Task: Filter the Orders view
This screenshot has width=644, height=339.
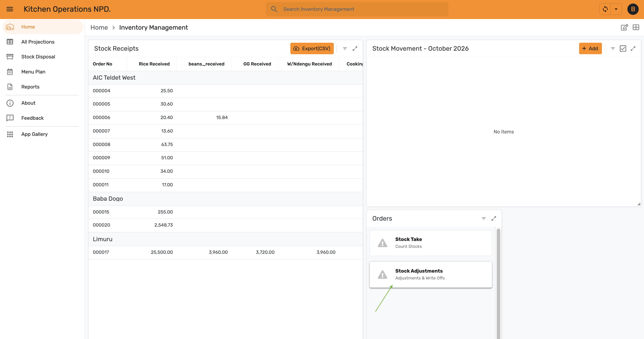Action: tap(484, 218)
